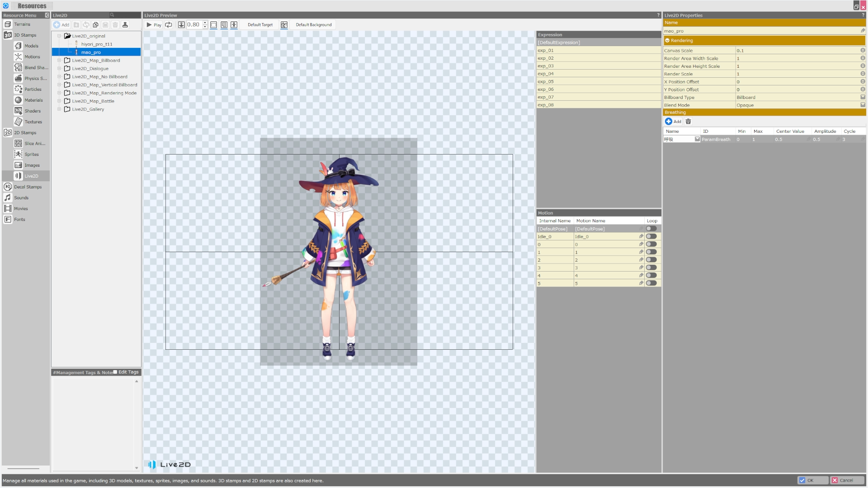Screen dimensions: 868x488
Task: Click the Textures icon
Action: coord(18,122)
